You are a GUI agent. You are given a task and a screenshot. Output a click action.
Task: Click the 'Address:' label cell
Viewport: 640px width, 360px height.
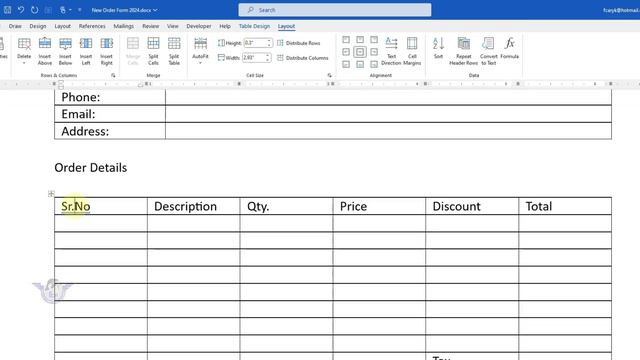pos(110,131)
